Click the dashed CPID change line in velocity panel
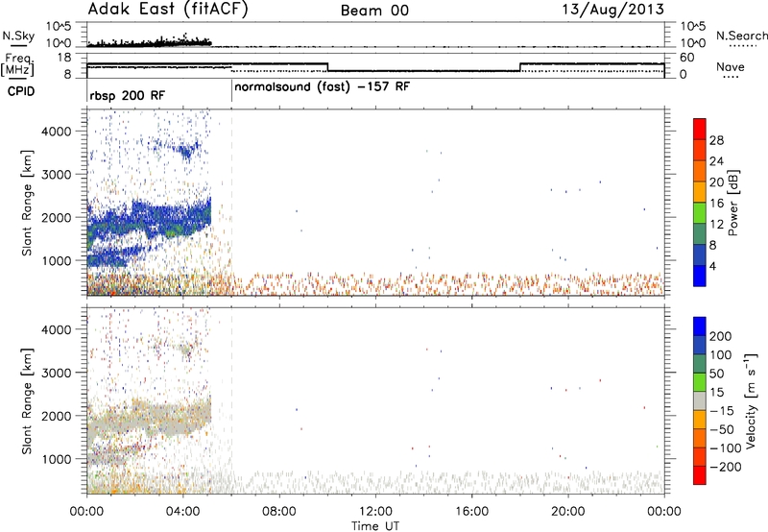Screen dimensions: 768x532 click(x=231, y=400)
